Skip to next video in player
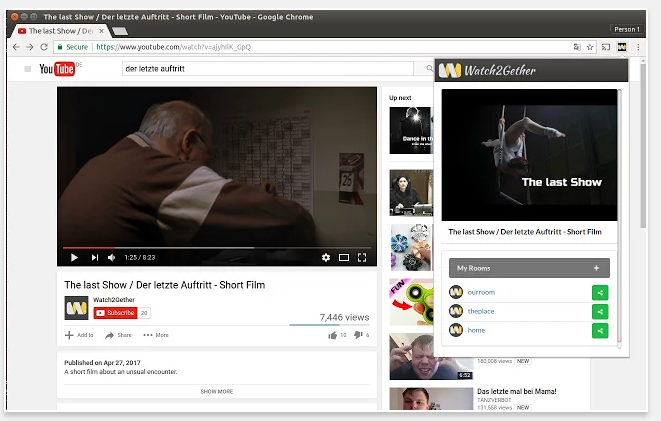661x421 pixels. 95,258
